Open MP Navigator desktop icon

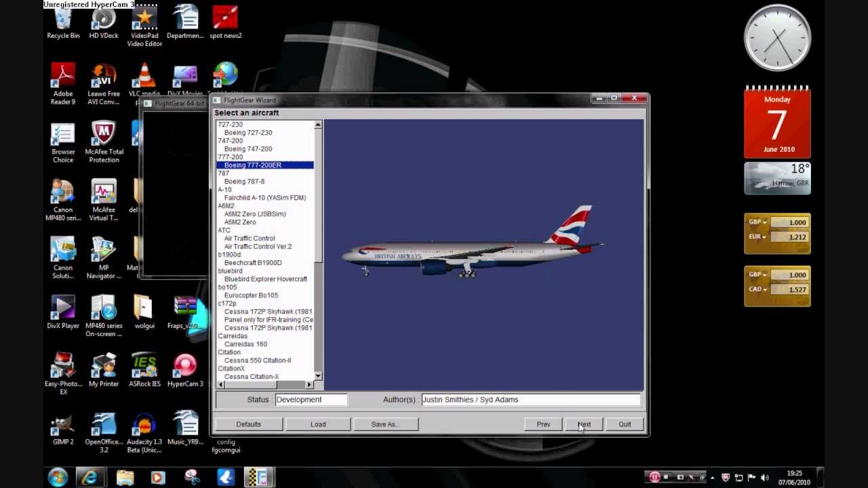click(x=104, y=258)
